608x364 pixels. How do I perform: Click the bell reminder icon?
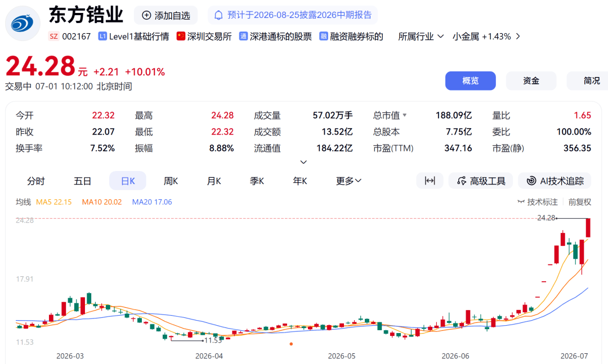tap(218, 15)
